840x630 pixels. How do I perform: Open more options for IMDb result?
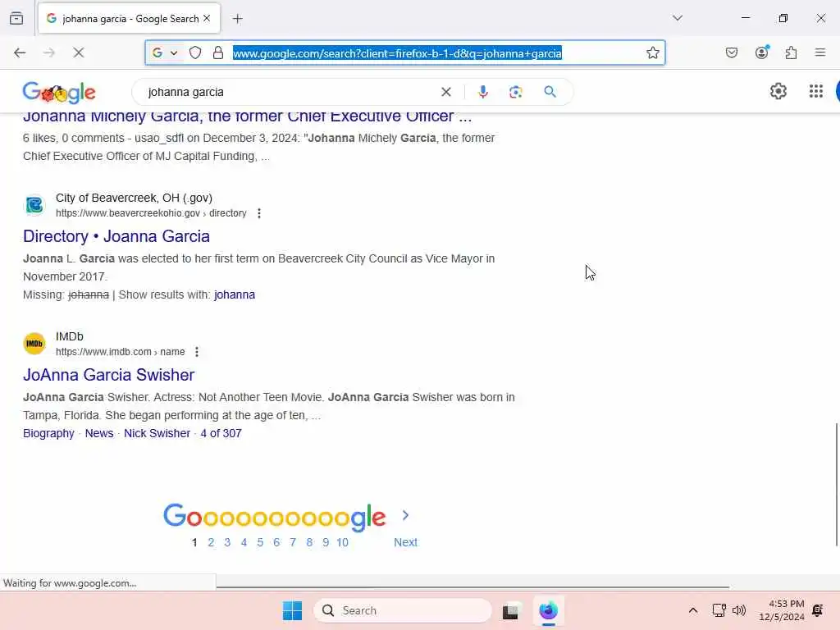197,352
